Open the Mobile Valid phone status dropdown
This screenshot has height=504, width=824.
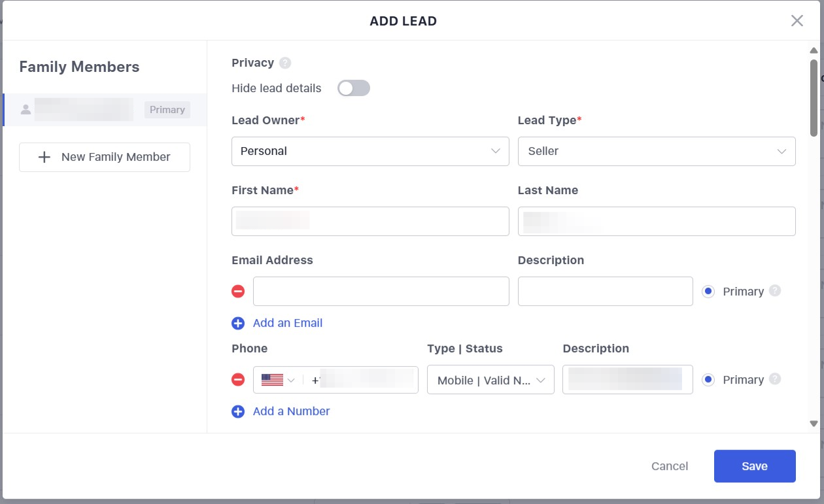(490, 380)
